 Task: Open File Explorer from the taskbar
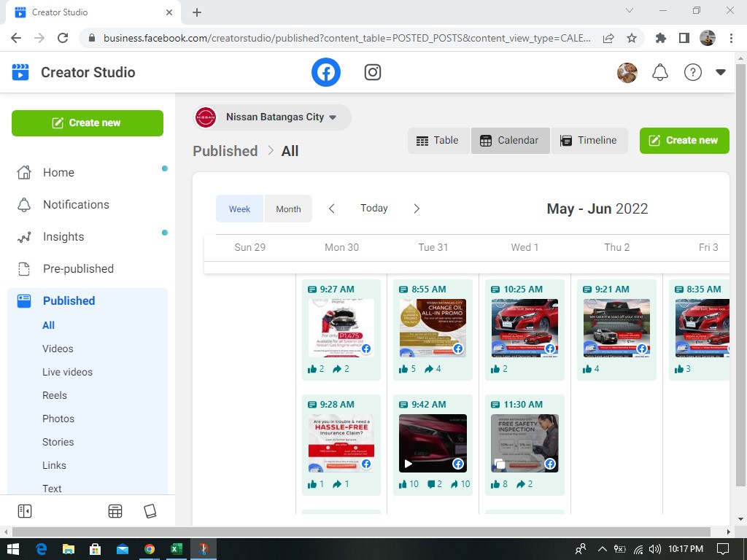click(x=69, y=549)
